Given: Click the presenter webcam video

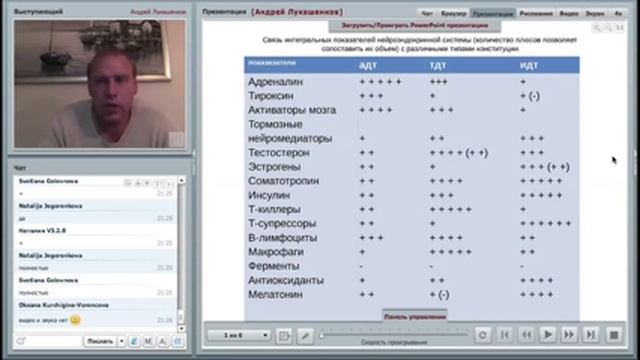Looking at the screenshot, I should tap(100, 84).
